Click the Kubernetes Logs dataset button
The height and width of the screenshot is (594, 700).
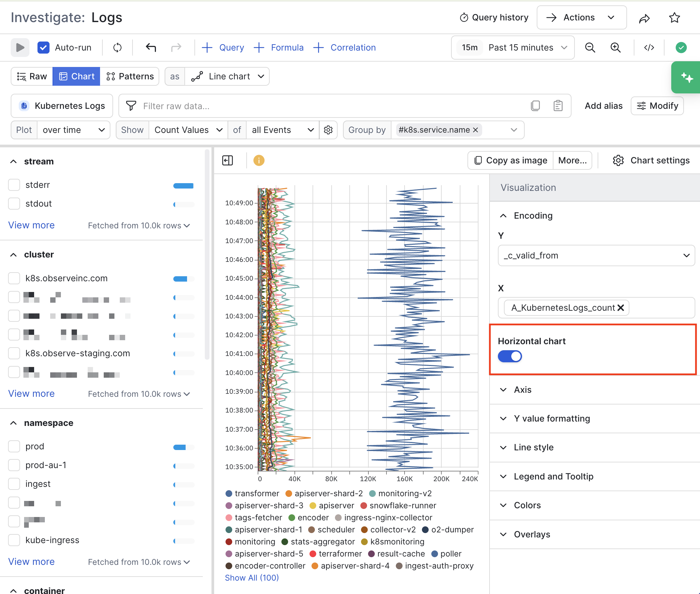coord(62,106)
